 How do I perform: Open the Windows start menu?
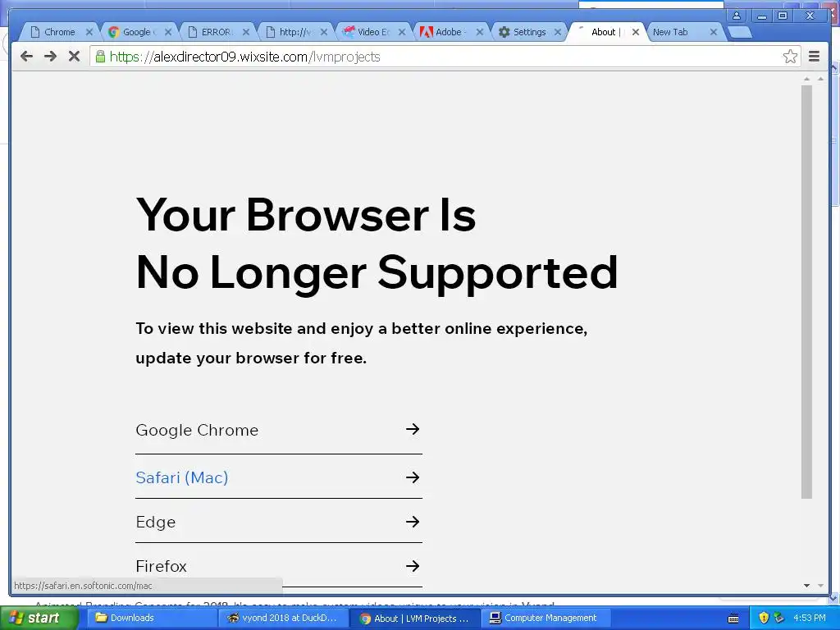click(39, 618)
